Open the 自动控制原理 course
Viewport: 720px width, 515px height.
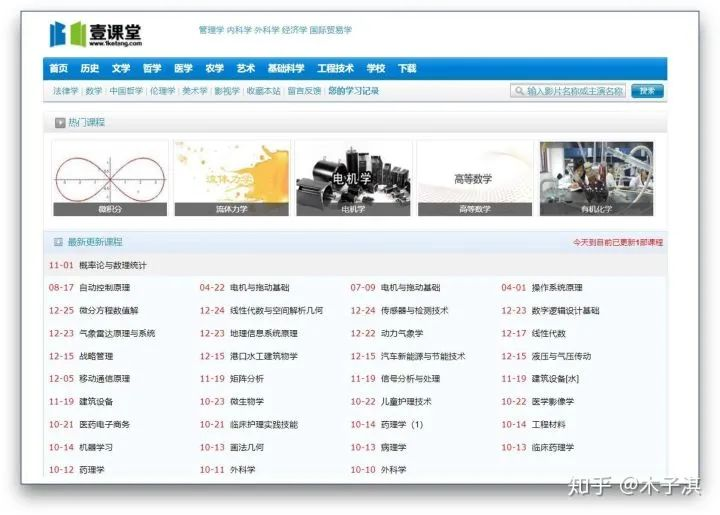pos(105,288)
